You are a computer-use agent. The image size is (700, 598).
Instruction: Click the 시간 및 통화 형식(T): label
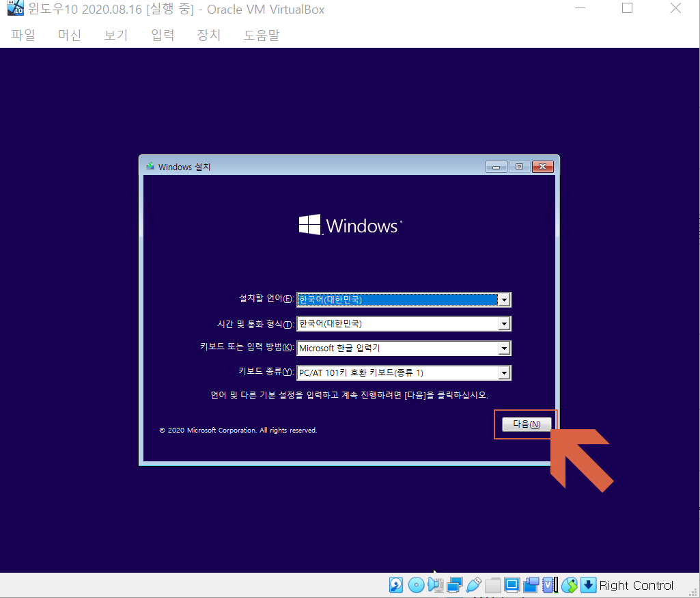(x=256, y=324)
